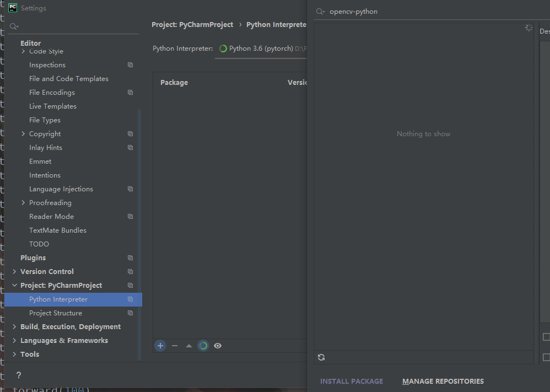Click the upgrade package up-arrow icon
The width and height of the screenshot is (550, 392).
[x=189, y=346]
